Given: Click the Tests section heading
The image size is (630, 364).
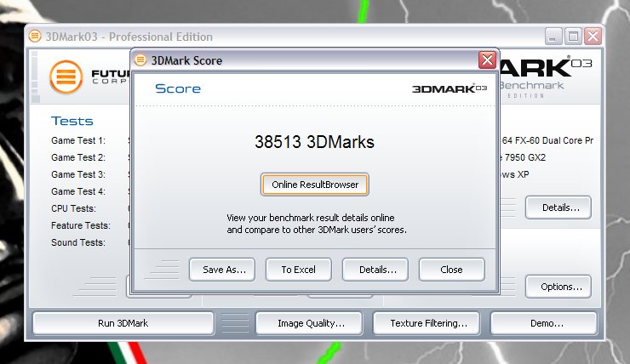Looking at the screenshot, I should [x=72, y=121].
